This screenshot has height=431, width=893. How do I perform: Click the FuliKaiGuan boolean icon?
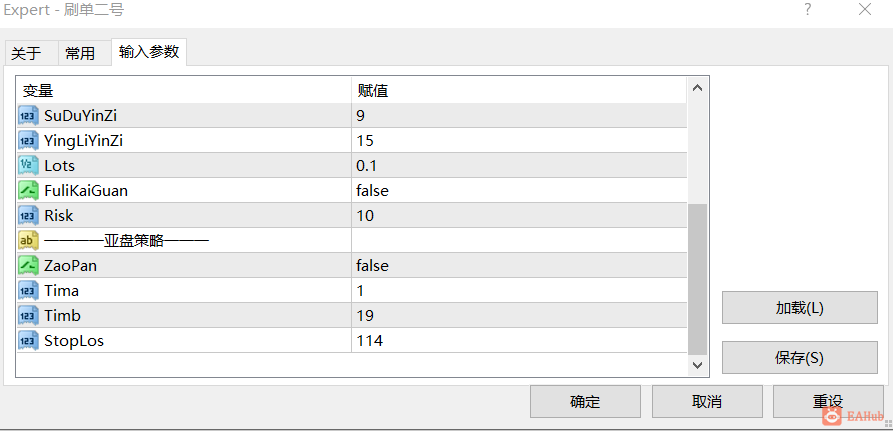click(x=28, y=191)
